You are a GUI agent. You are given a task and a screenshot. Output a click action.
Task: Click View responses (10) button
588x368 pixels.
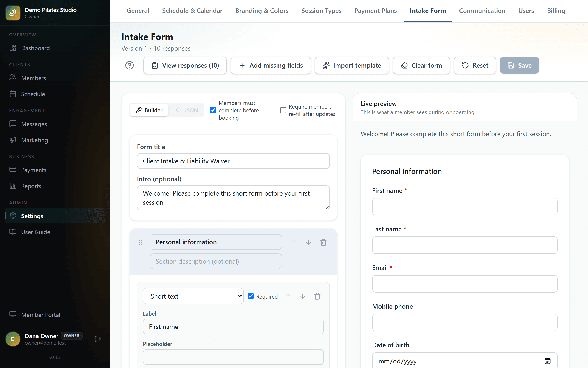coord(185,65)
